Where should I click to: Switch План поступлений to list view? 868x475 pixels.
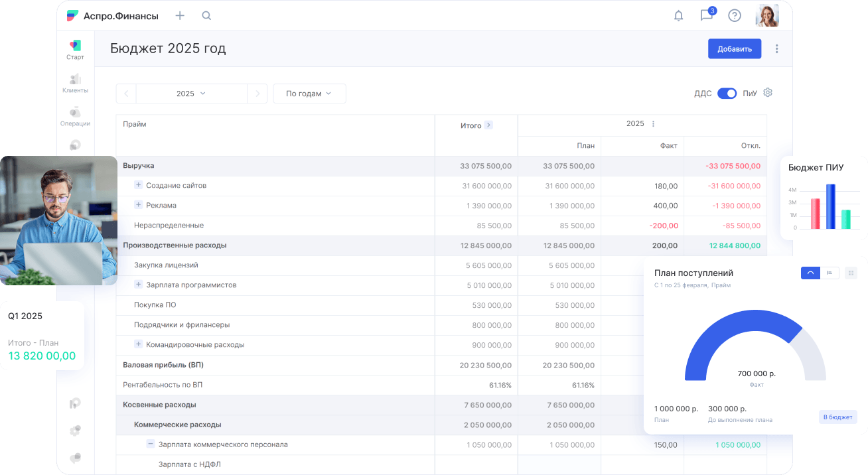tap(830, 273)
